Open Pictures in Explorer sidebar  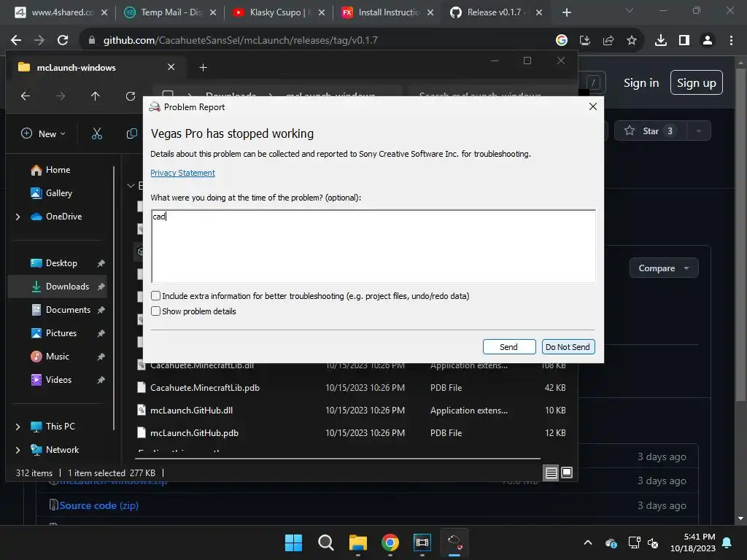[54, 332]
